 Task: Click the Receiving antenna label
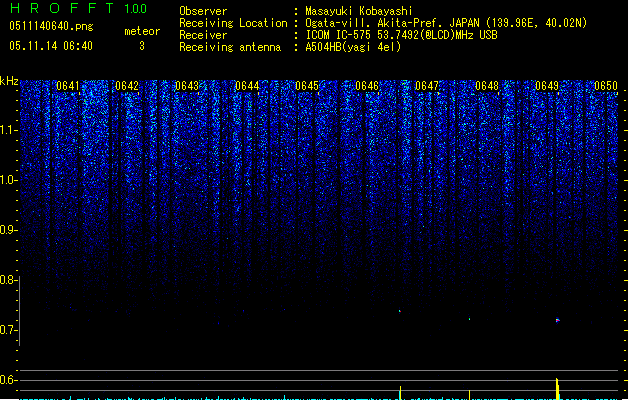pos(230,47)
